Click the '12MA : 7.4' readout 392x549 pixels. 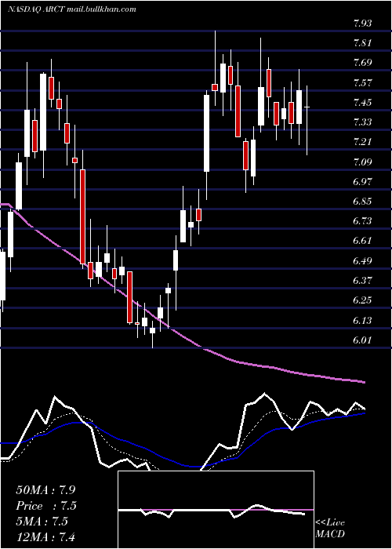click(45, 536)
